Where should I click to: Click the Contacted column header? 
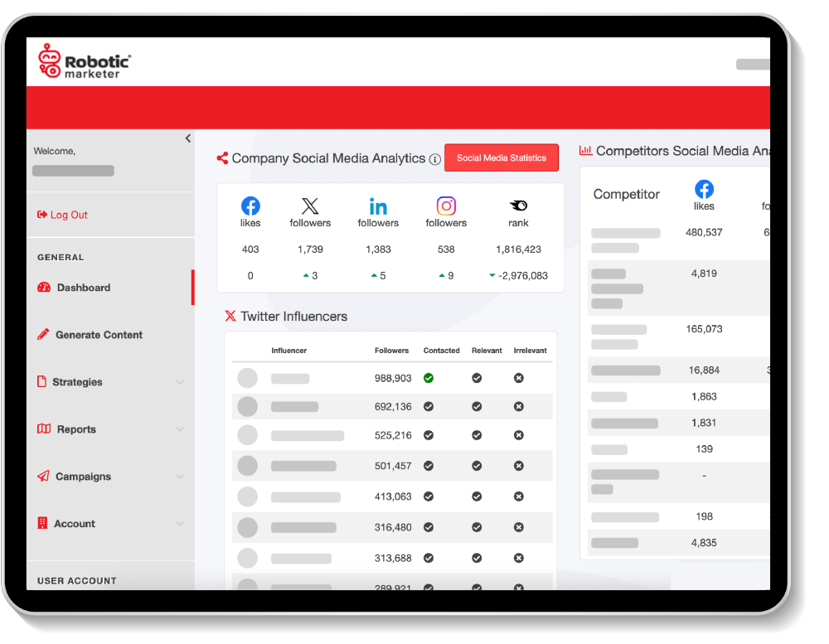[442, 351]
